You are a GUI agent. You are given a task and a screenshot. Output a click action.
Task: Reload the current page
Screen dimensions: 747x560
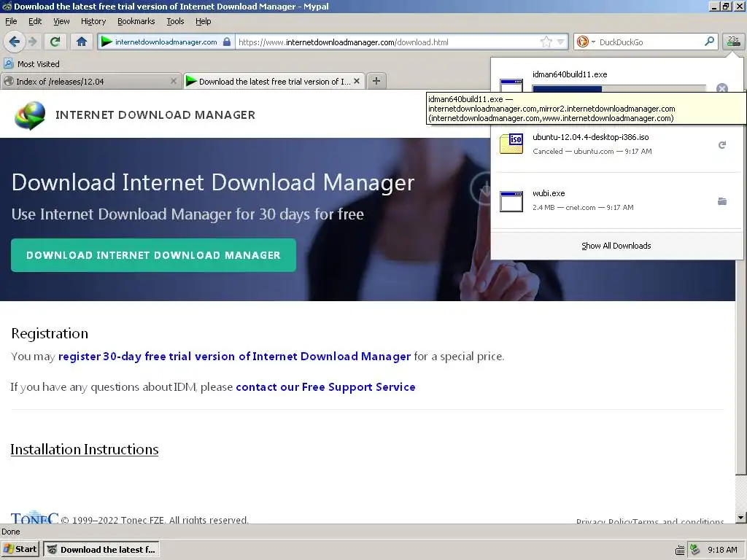click(x=55, y=42)
